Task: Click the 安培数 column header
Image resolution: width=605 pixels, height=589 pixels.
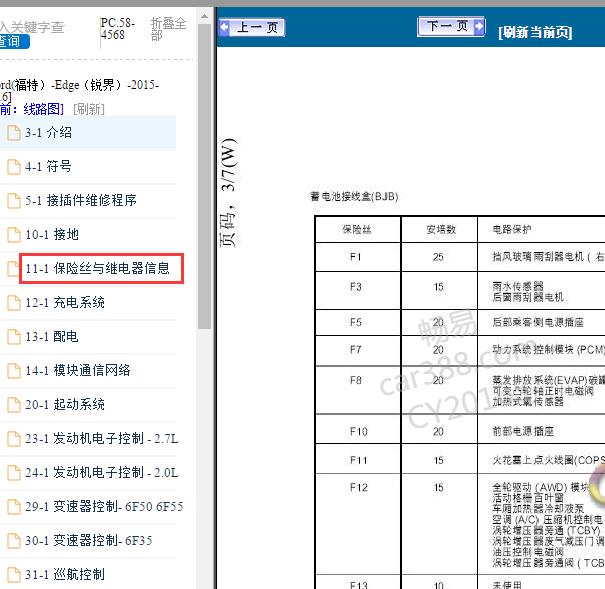Action: pyautogui.click(x=441, y=230)
